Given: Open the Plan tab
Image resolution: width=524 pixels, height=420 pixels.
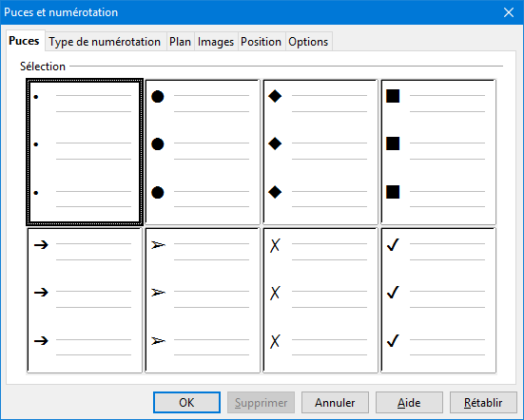Looking at the screenshot, I should pyautogui.click(x=180, y=42).
